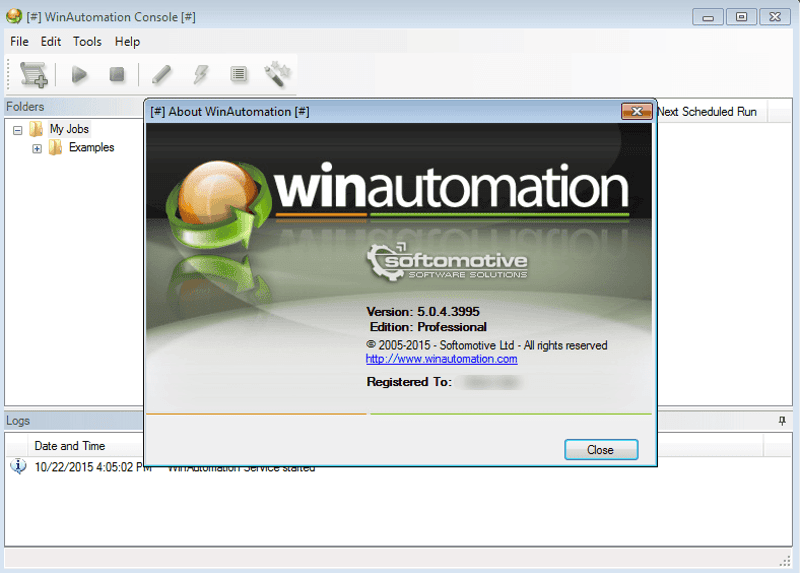Select Examples in folder tree
800x573 pixels.
click(91, 147)
